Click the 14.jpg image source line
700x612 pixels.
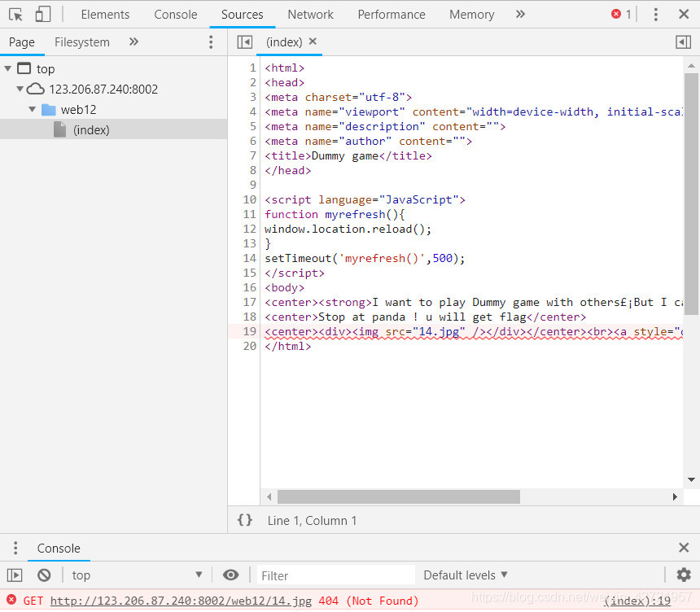[x=473, y=332]
